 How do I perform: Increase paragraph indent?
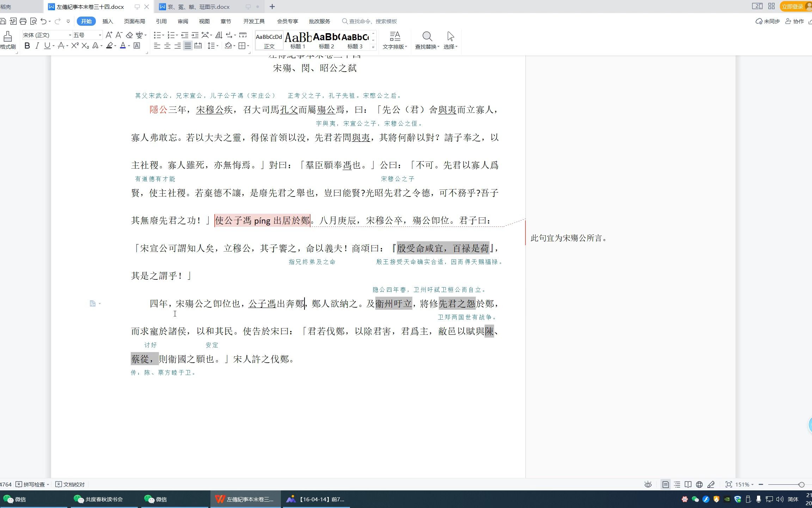195,35
